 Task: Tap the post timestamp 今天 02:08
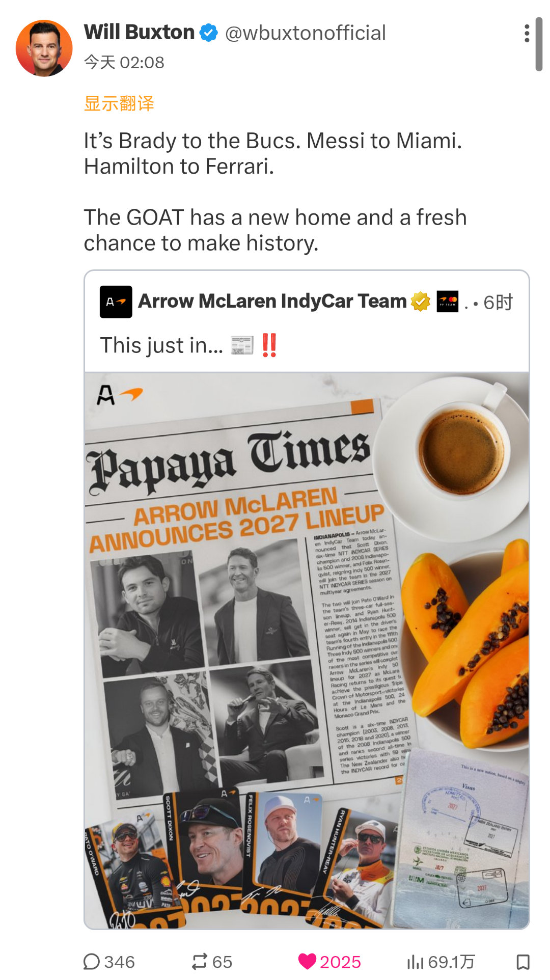click(x=124, y=62)
